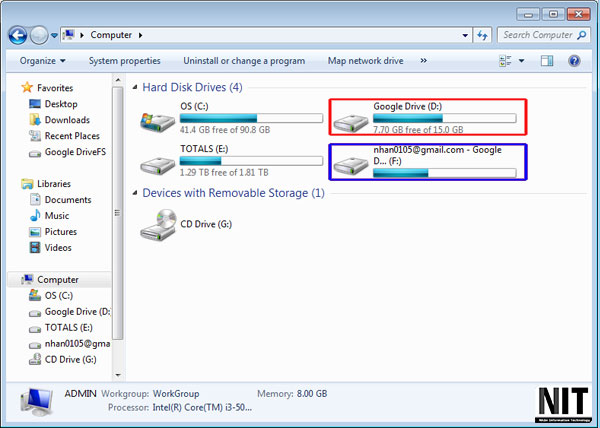Click the Google Drive (D:) capacity bar
The width and height of the screenshot is (600, 428).
[445, 118]
